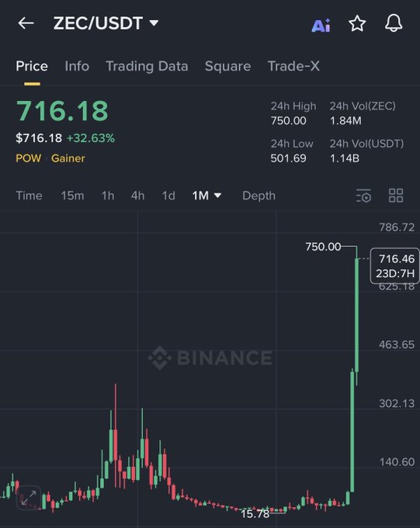The image size is (420, 528).
Task: Click the 750.00 high label on chart
Action: click(x=323, y=247)
